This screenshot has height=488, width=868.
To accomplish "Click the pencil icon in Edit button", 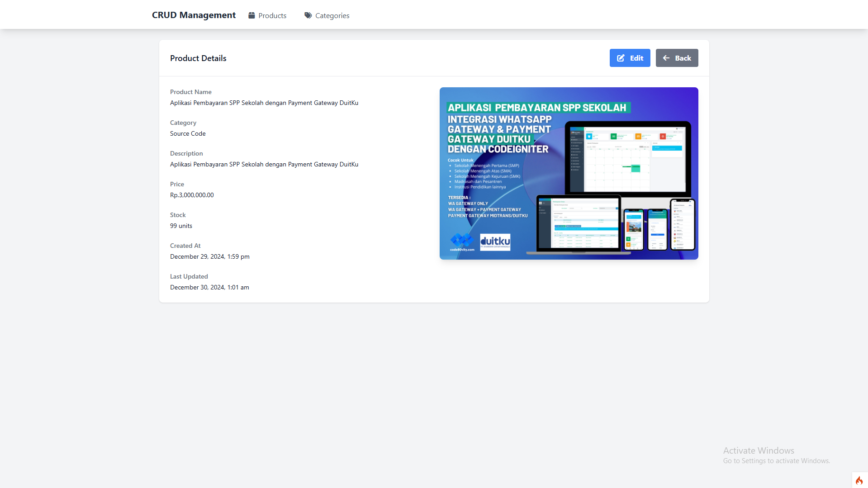I will tap(621, 58).
